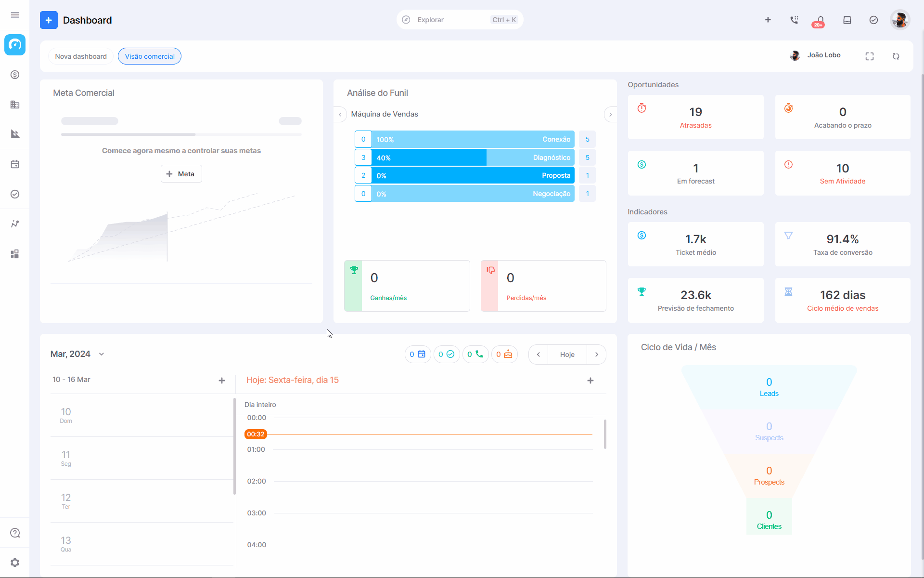Image resolution: width=924 pixels, height=578 pixels.
Task: Open the hamburger menu in sidebar
Action: click(15, 15)
